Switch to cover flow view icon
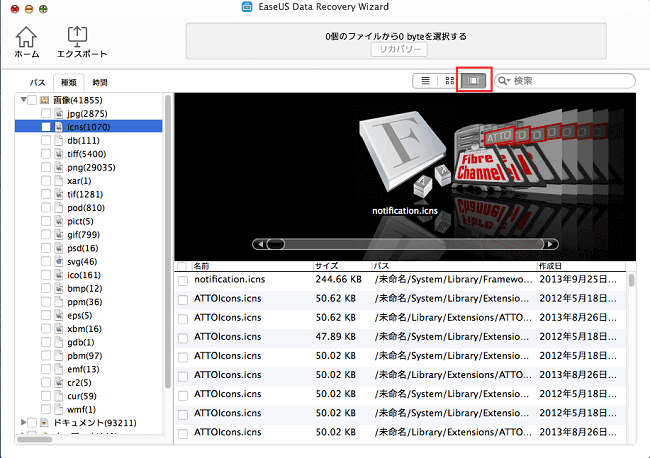Image resolution: width=650 pixels, height=458 pixels. coord(473,80)
